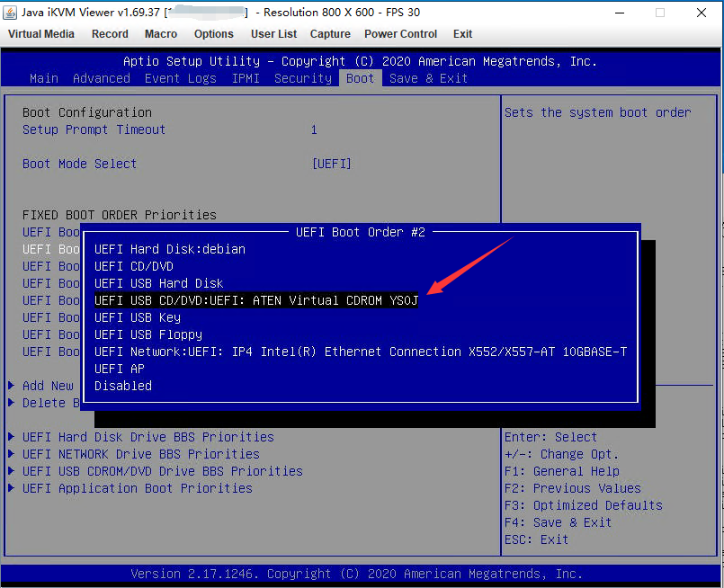Click the Exit menu item
The image size is (724, 588).
(x=462, y=34)
